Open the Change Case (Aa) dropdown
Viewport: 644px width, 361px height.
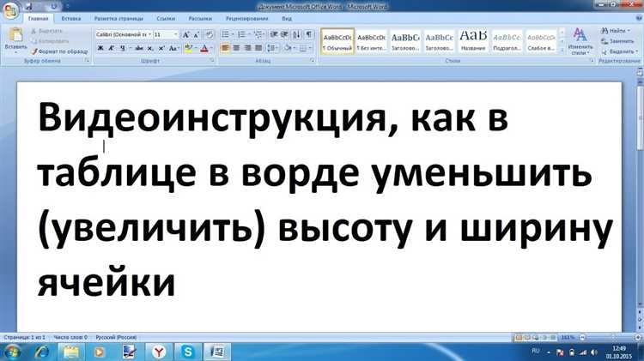coord(173,48)
